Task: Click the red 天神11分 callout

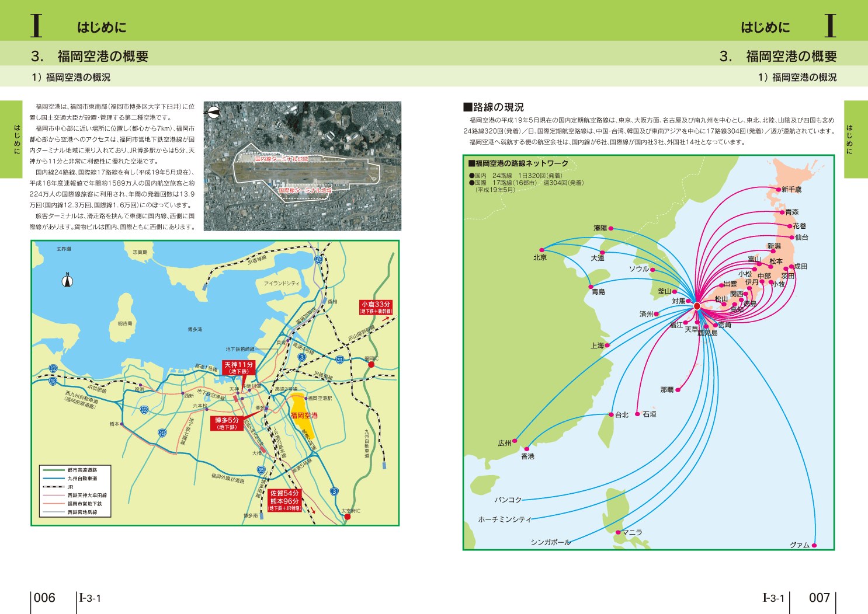Action: pos(239,368)
